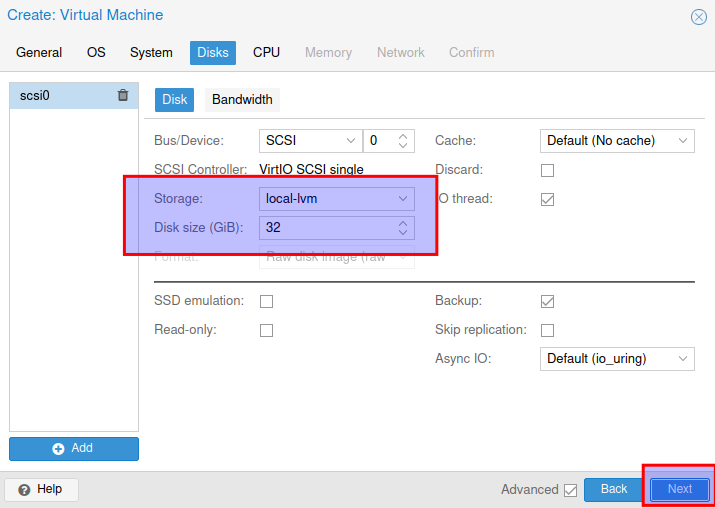The width and height of the screenshot is (715, 508).
Task: Open the Help documentation
Action: tap(41, 489)
